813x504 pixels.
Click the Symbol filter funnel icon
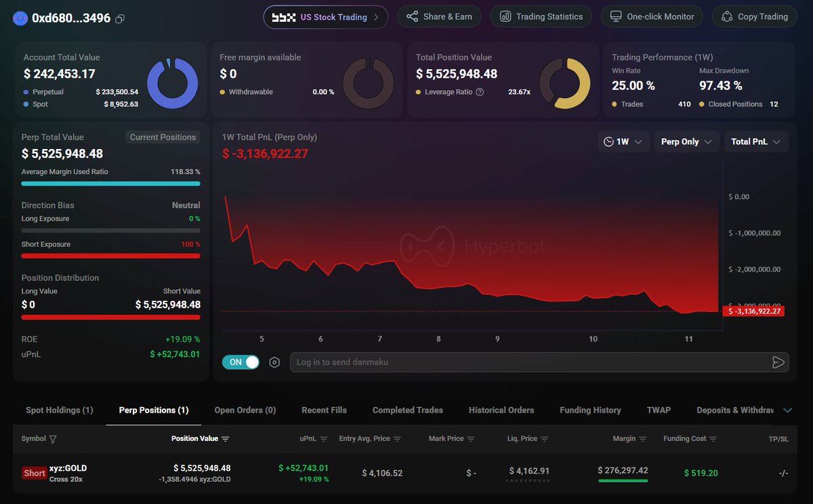[x=53, y=439]
